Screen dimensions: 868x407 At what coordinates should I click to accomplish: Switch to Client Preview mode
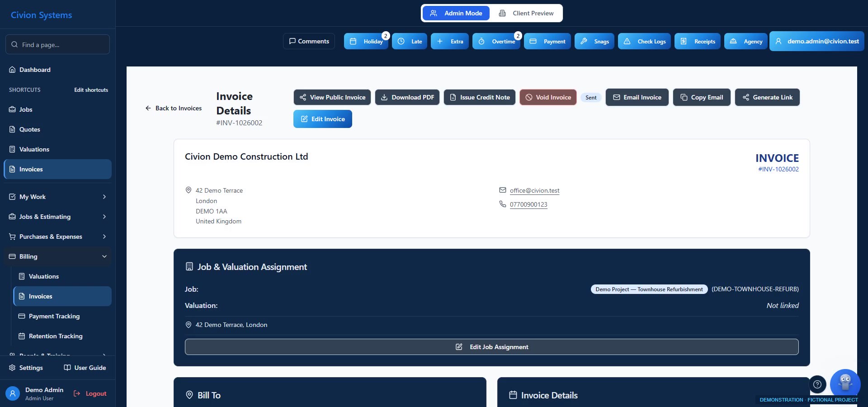pyautogui.click(x=526, y=13)
